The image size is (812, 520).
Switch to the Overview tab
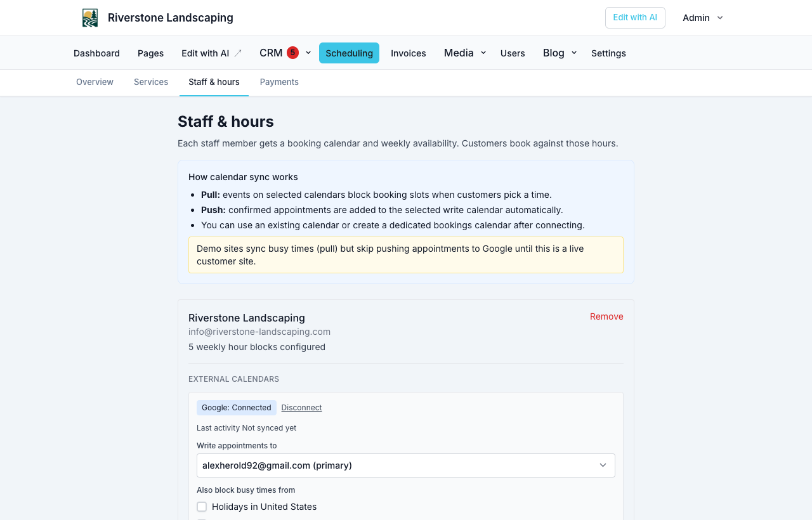tap(95, 82)
